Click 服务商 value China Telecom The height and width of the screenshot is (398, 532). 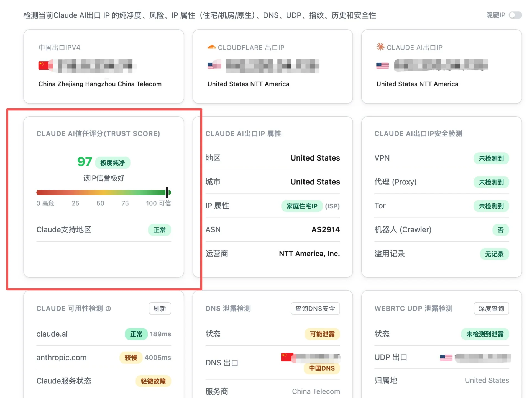316,391
